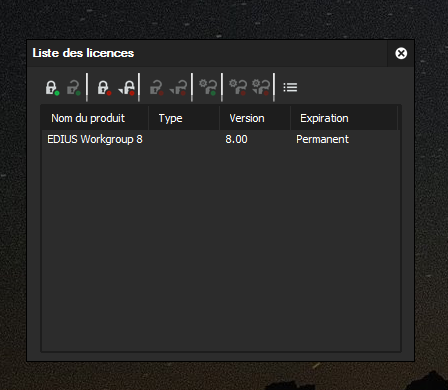This screenshot has height=390, width=448.
Task: Sort by the Expiration column header
Action: point(344,118)
